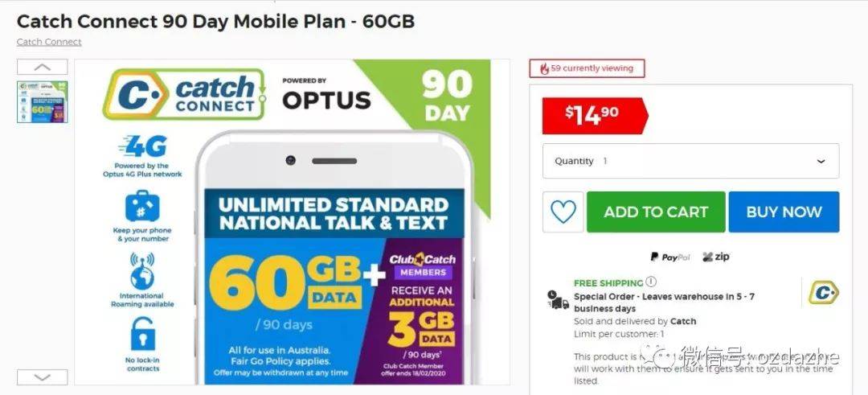Click the product title heading
The height and width of the screenshot is (395, 868).
216,21
